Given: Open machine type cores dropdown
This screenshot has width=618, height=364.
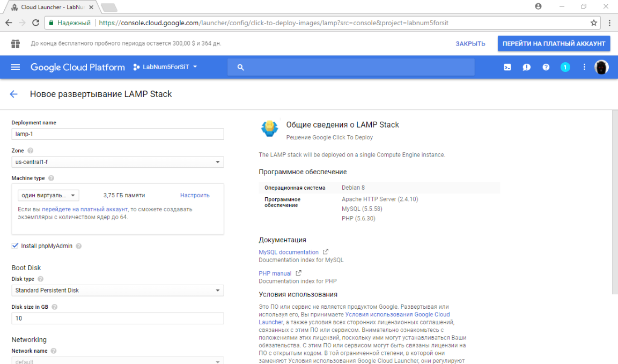Looking at the screenshot, I should pos(48,195).
